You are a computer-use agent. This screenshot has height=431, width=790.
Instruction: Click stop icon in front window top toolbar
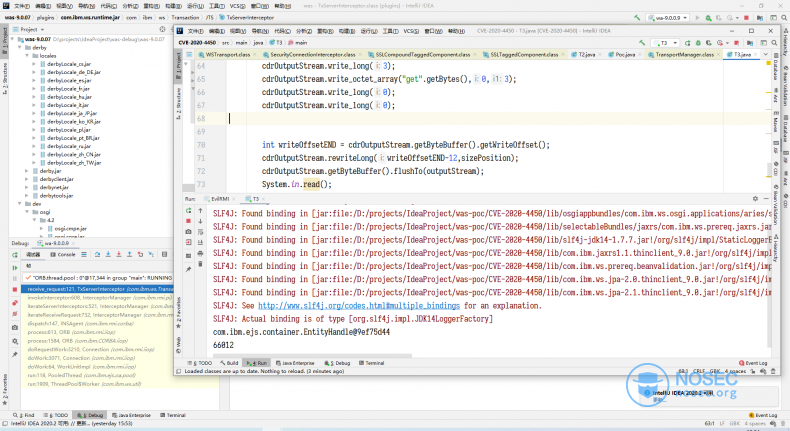tap(737, 43)
